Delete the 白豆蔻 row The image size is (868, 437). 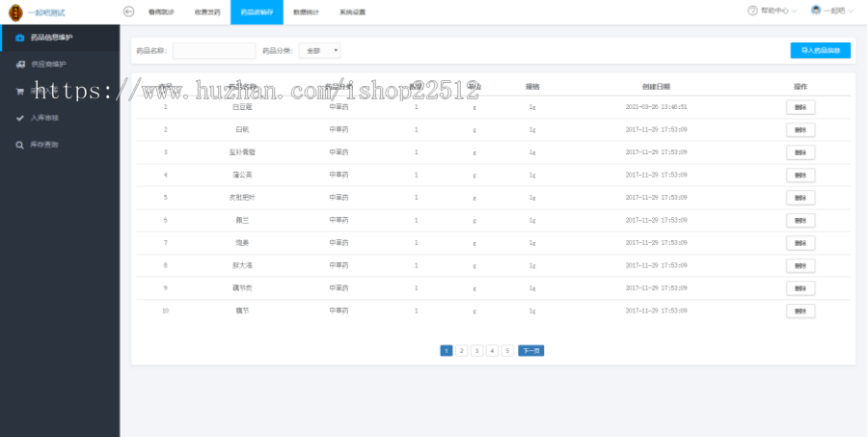(800, 107)
